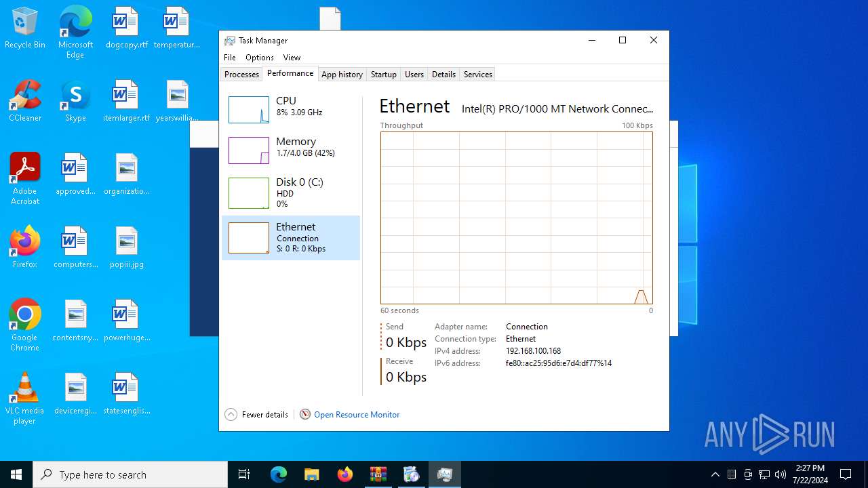
Task: Collapse Task Manager with Fewer details
Action: tap(256, 415)
